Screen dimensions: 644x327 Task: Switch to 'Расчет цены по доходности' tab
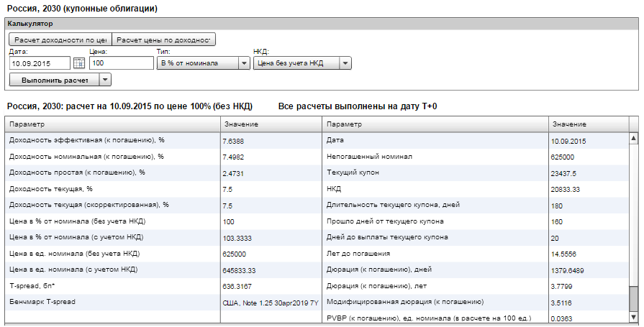point(164,40)
